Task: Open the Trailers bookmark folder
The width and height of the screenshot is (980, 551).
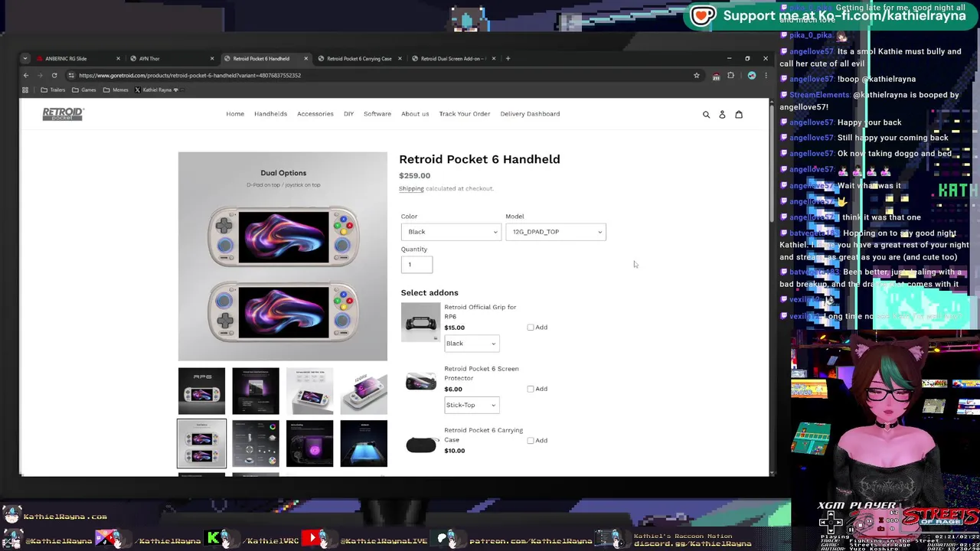Action: pos(53,90)
